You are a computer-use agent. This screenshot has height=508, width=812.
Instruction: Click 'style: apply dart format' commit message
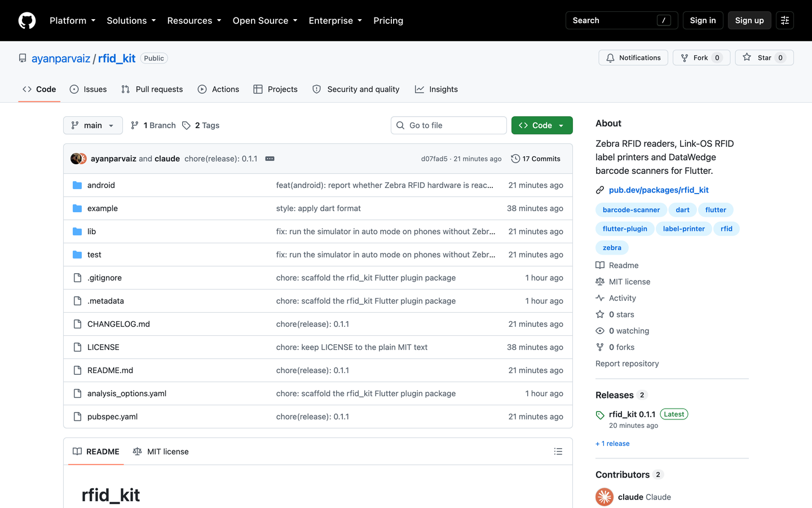coord(319,208)
